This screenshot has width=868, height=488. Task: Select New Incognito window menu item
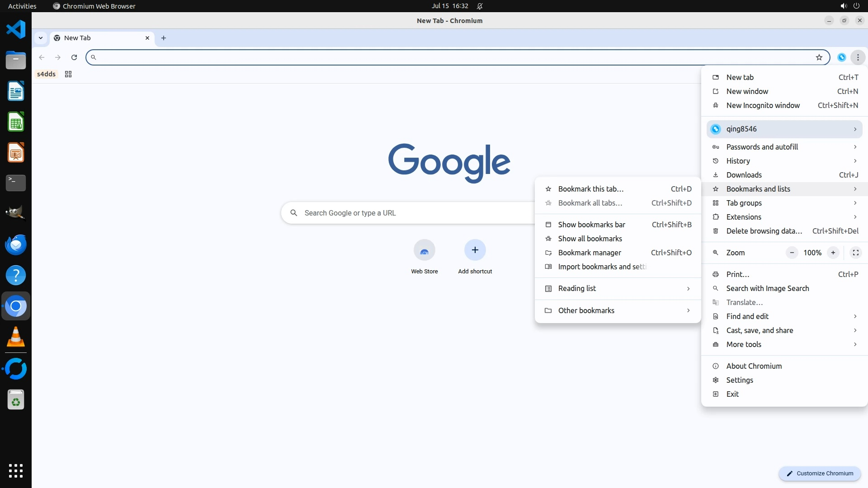pyautogui.click(x=763, y=105)
